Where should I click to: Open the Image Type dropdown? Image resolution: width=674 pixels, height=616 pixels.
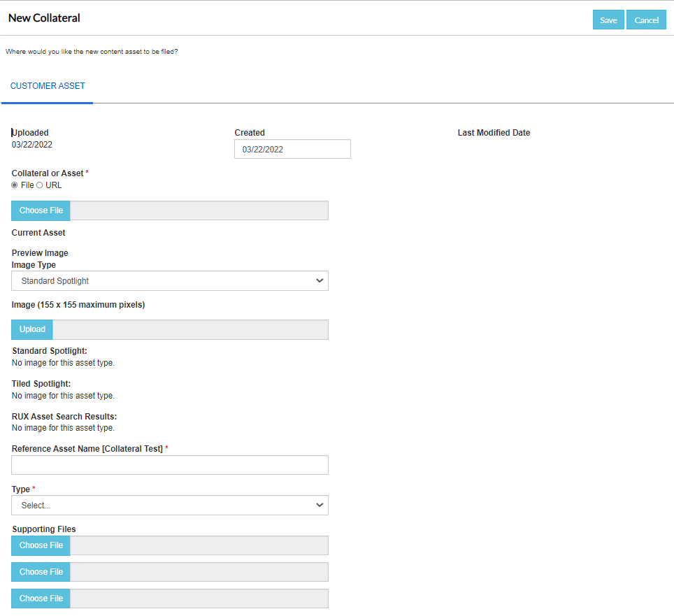click(x=170, y=280)
